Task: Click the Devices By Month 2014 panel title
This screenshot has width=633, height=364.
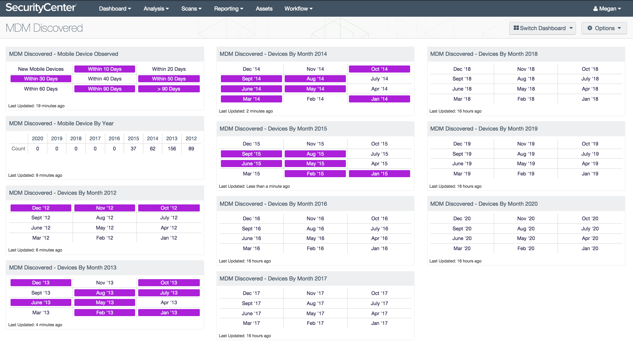Action: (x=273, y=54)
